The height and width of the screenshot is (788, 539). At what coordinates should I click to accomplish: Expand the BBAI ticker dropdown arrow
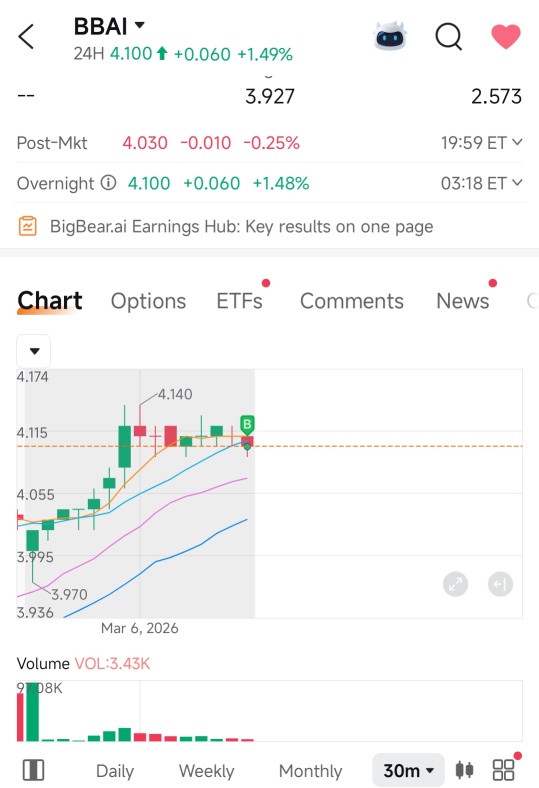pos(140,25)
